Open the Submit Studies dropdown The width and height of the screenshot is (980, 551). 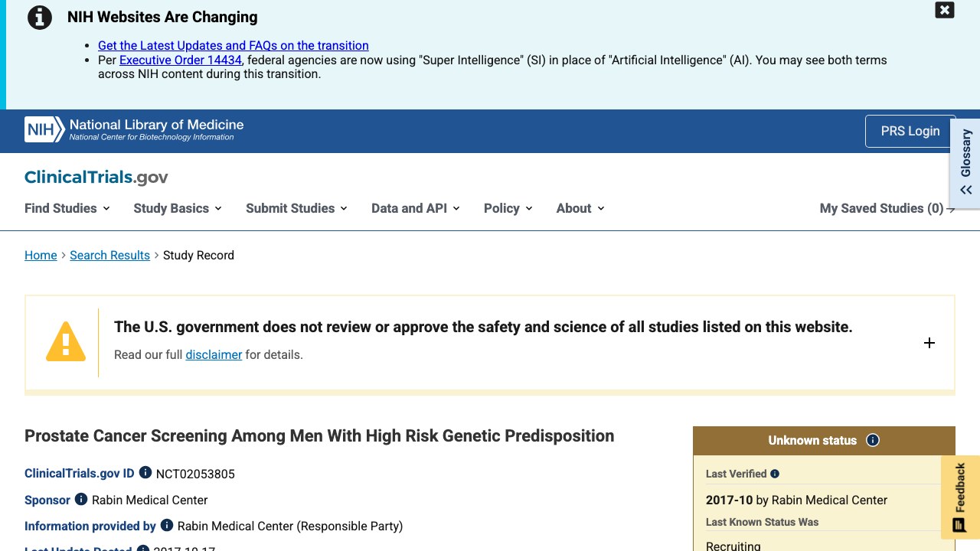pyautogui.click(x=297, y=208)
